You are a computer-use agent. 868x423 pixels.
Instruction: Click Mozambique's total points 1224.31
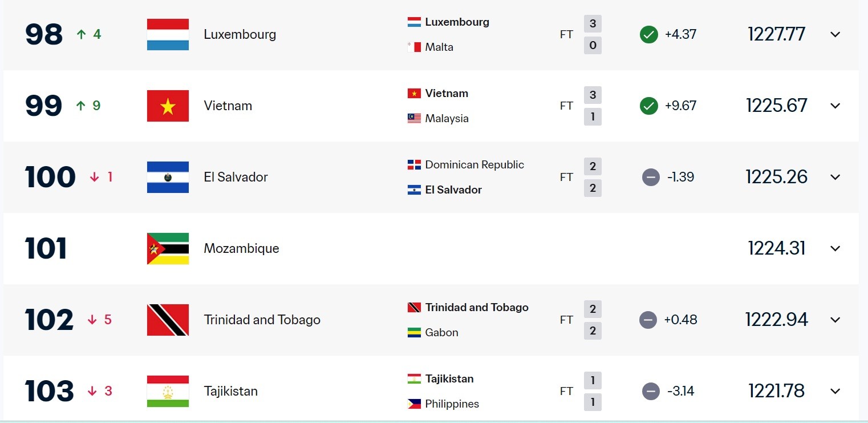[777, 249]
